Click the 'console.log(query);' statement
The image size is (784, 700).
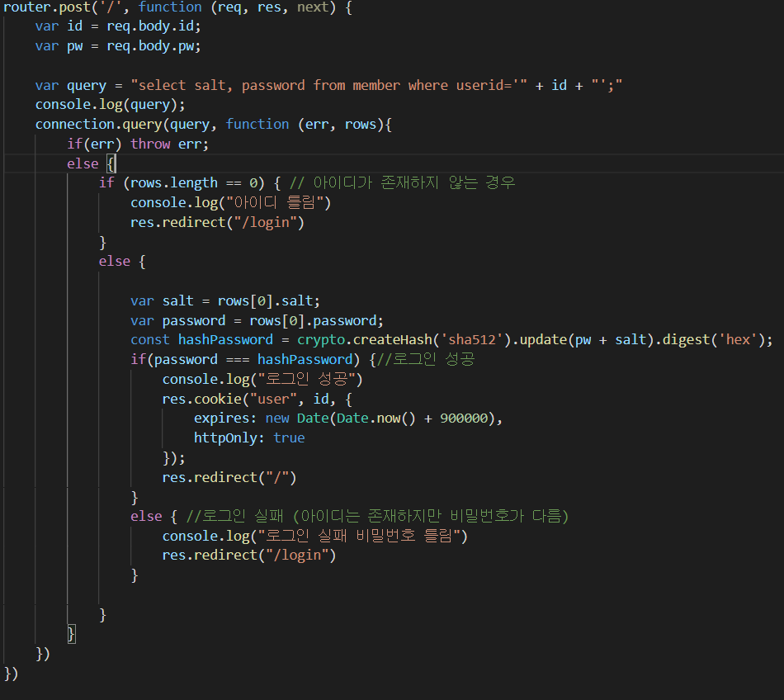pyautogui.click(x=110, y=105)
